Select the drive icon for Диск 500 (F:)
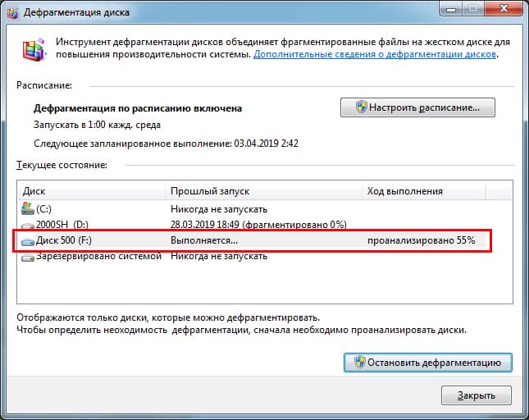Screen dimensions: 529x420 click(28, 241)
